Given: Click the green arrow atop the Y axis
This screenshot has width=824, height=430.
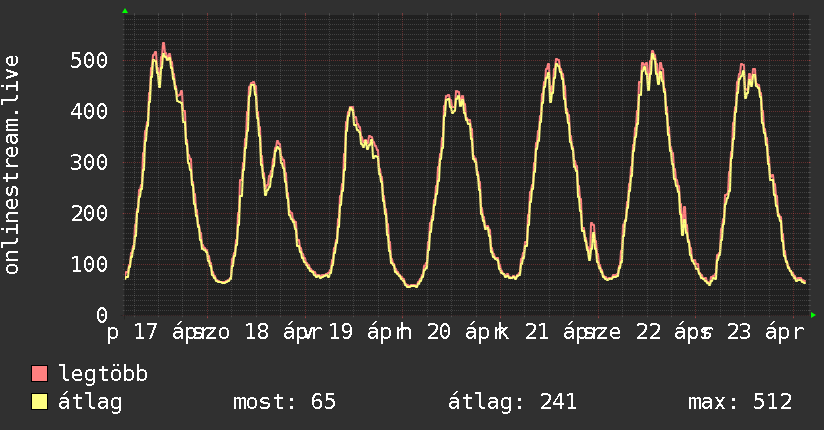Looking at the screenshot, I should pos(124,11).
